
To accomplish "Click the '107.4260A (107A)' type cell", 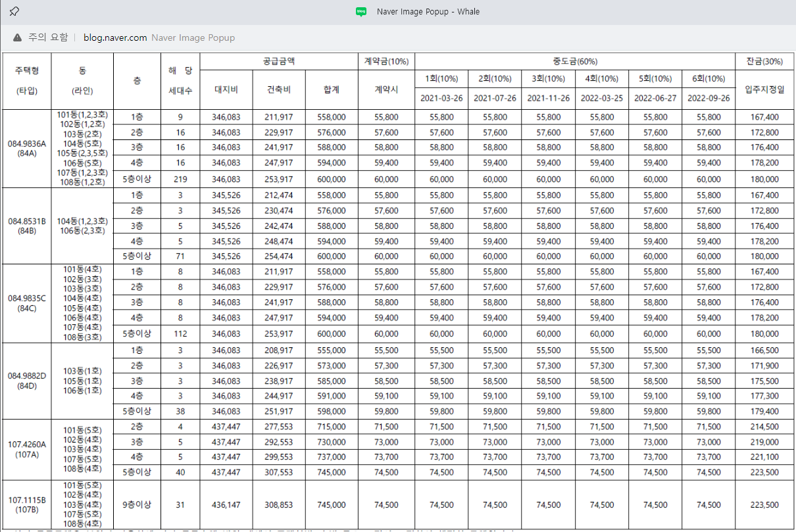I will (27, 449).
